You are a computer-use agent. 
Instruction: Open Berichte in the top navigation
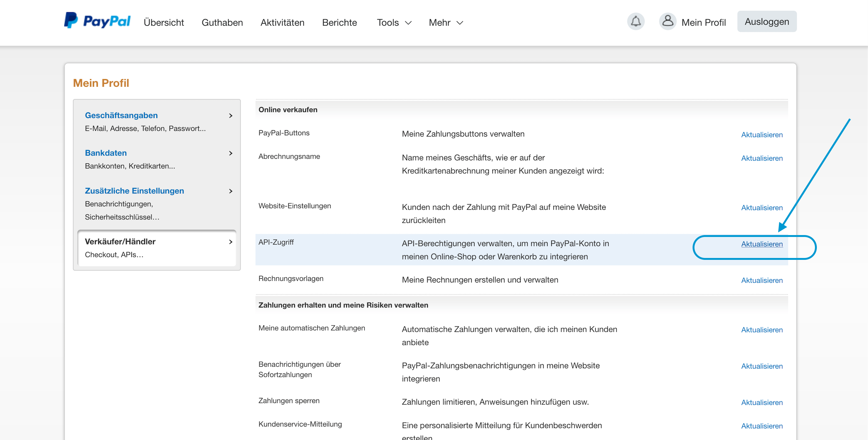(339, 23)
